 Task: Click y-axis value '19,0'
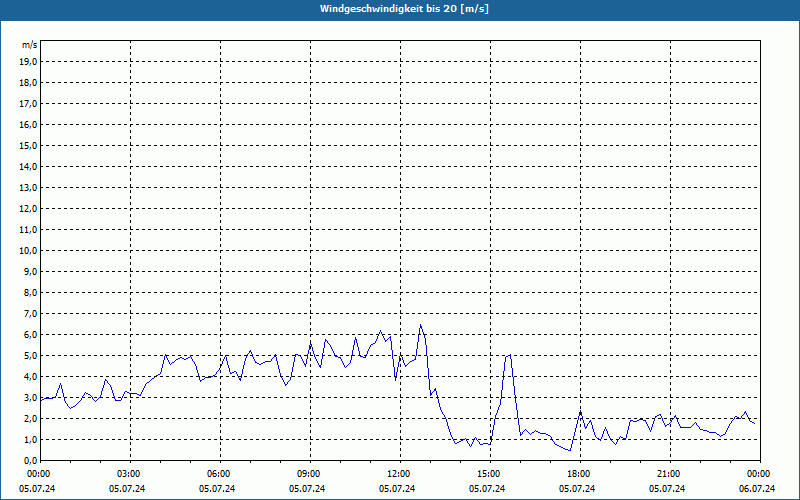click(x=29, y=62)
